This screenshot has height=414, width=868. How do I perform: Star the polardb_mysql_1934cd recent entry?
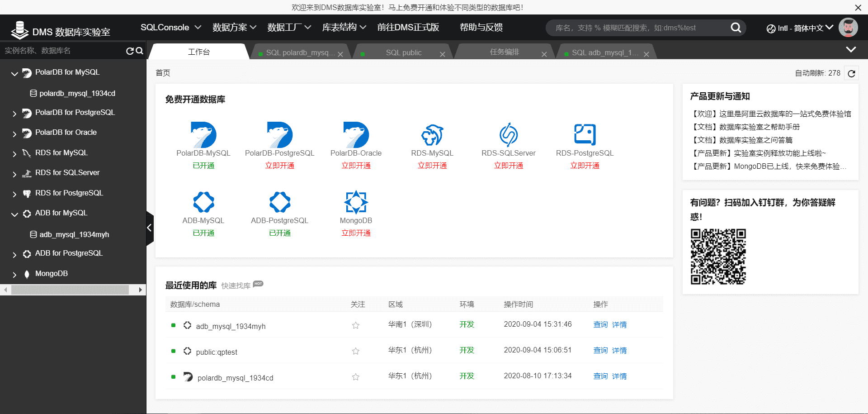tap(356, 377)
